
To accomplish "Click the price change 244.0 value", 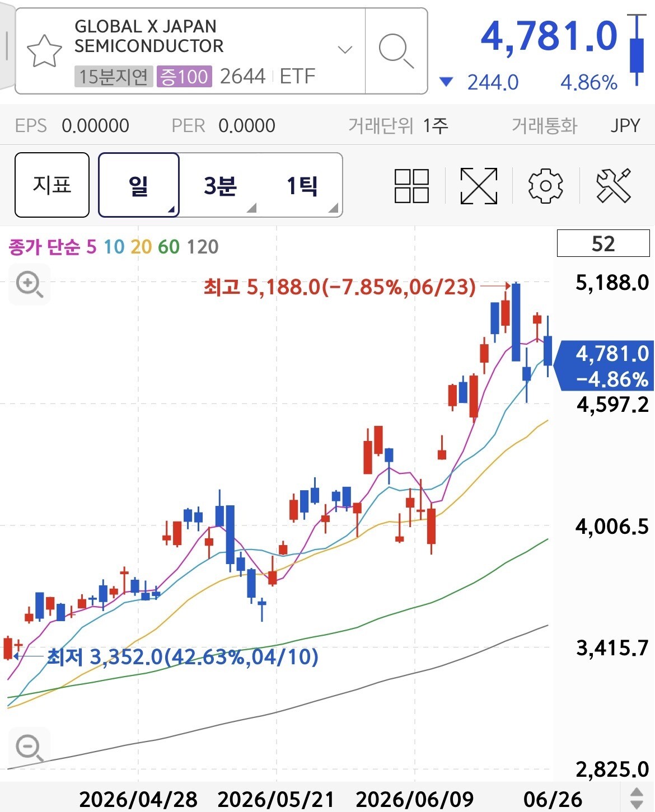I will coord(493,82).
